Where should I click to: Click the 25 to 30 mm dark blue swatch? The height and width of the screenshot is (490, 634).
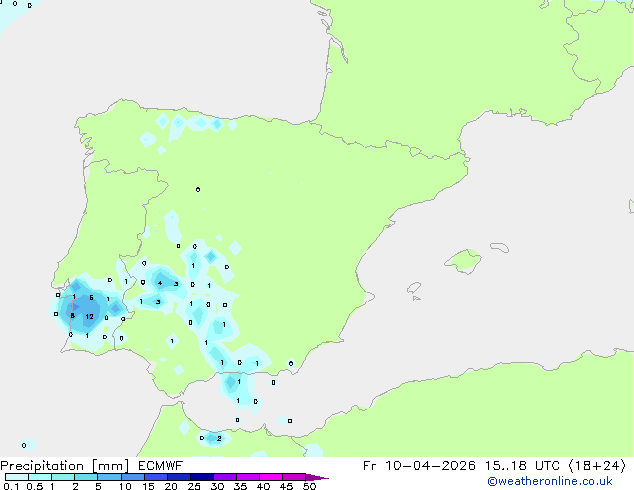point(201,477)
